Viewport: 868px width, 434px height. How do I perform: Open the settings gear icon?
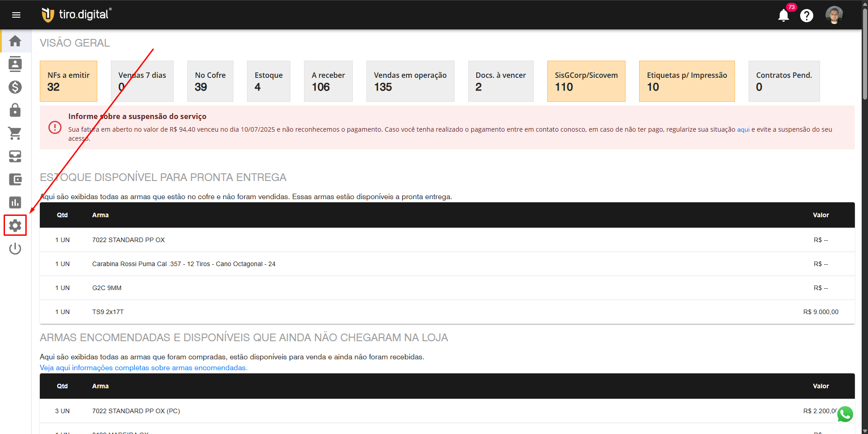coord(15,225)
